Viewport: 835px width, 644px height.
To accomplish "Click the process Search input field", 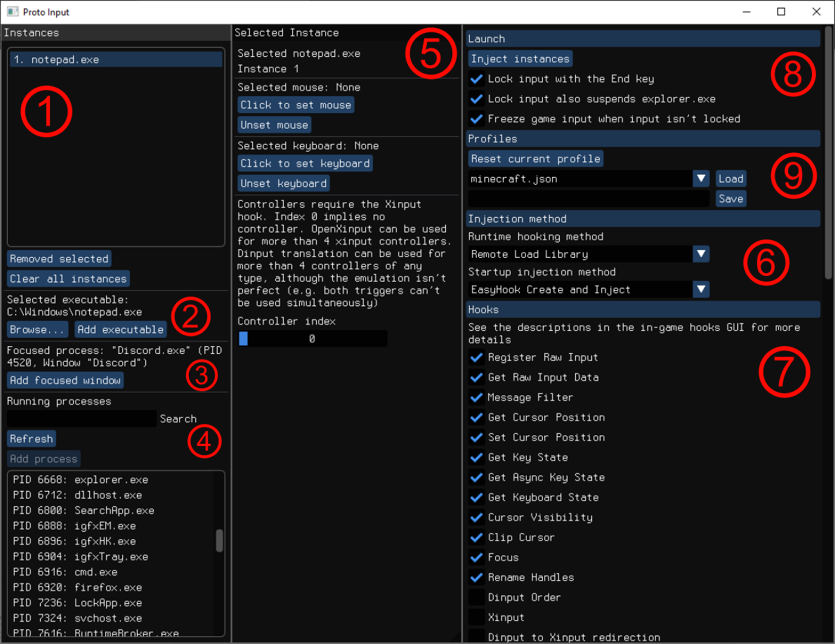I will click(x=81, y=419).
